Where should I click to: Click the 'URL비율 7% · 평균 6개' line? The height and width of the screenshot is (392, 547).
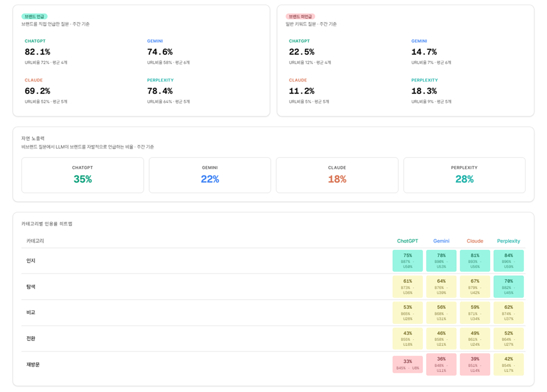pyautogui.click(x=431, y=63)
